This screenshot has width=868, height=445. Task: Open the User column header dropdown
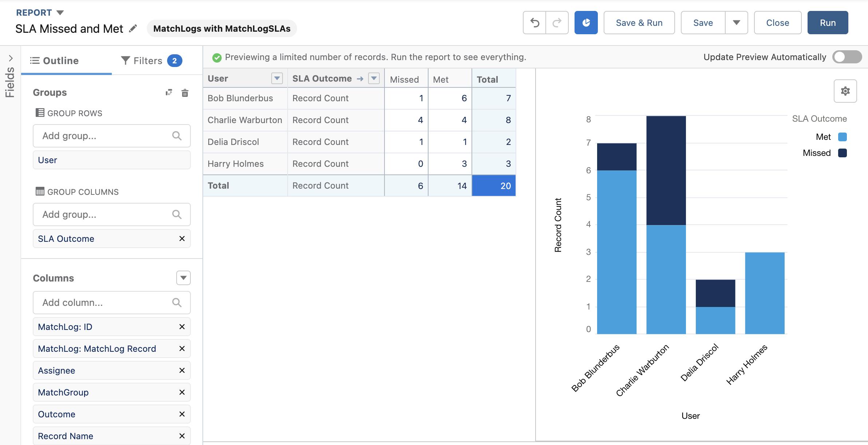point(277,78)
